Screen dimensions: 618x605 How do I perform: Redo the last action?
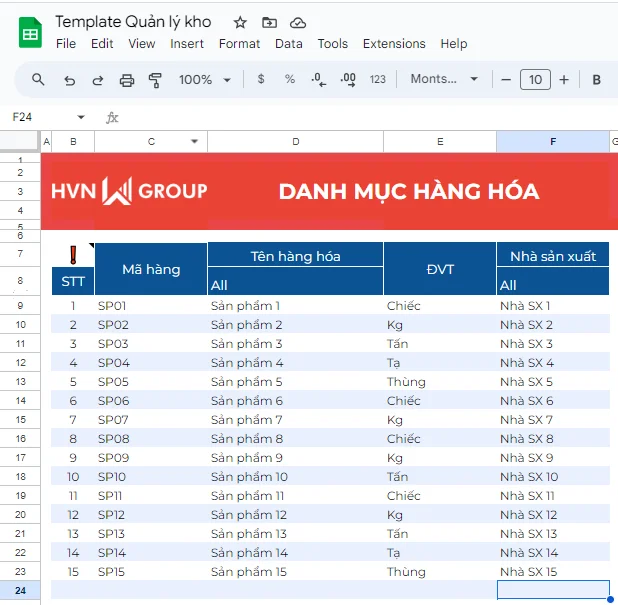[x=97, y=80]
